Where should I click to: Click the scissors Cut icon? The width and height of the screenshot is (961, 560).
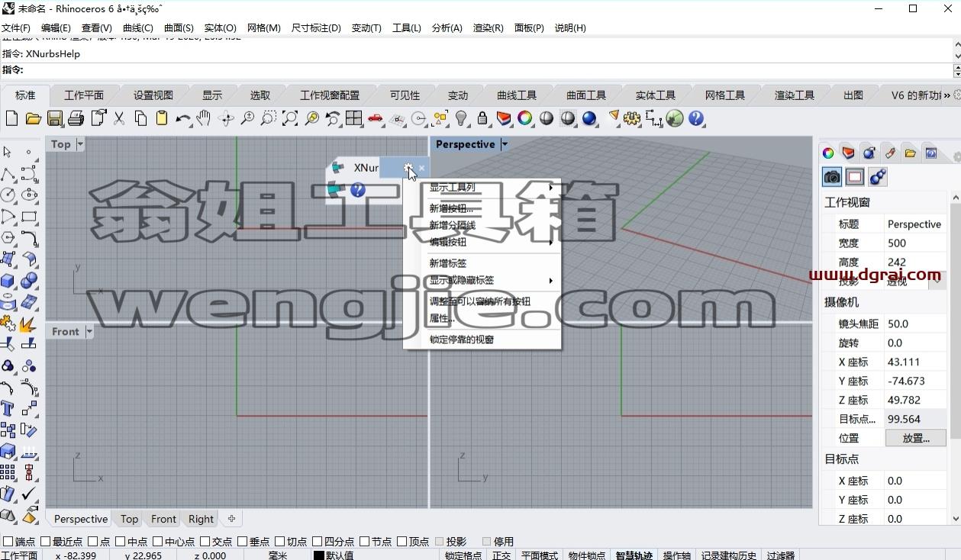tap(119, 118)
